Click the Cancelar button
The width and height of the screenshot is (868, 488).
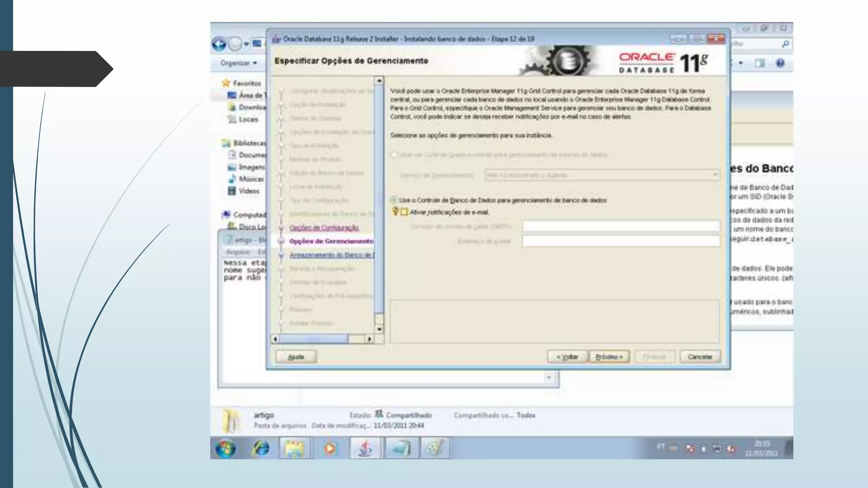pyautogui.click(x=700, y=357)
